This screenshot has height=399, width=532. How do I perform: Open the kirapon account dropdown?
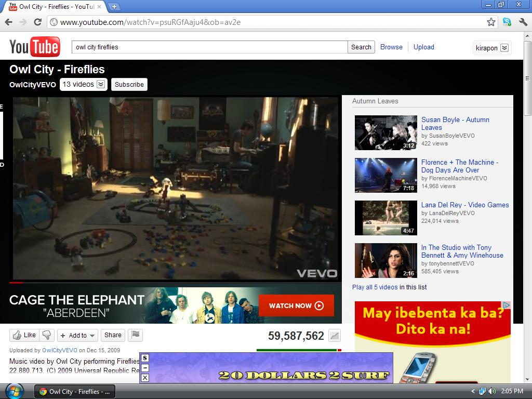[492, 48]
